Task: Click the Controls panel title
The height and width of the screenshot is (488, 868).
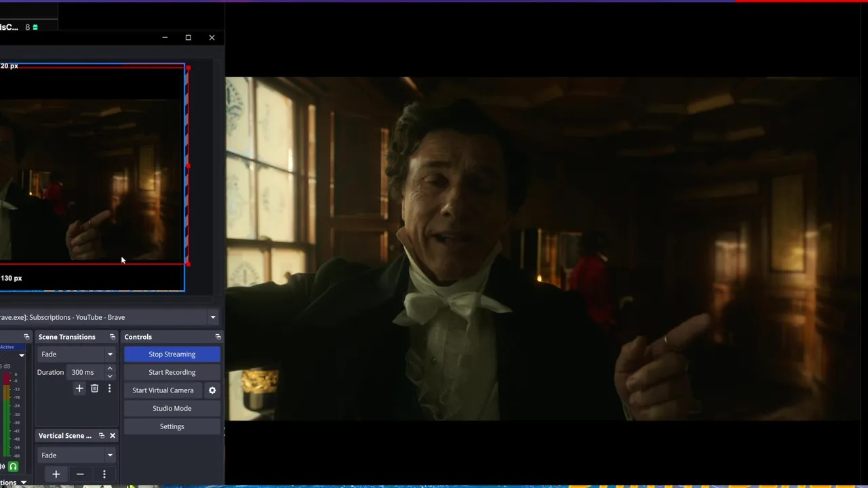Action: (138, 337)
